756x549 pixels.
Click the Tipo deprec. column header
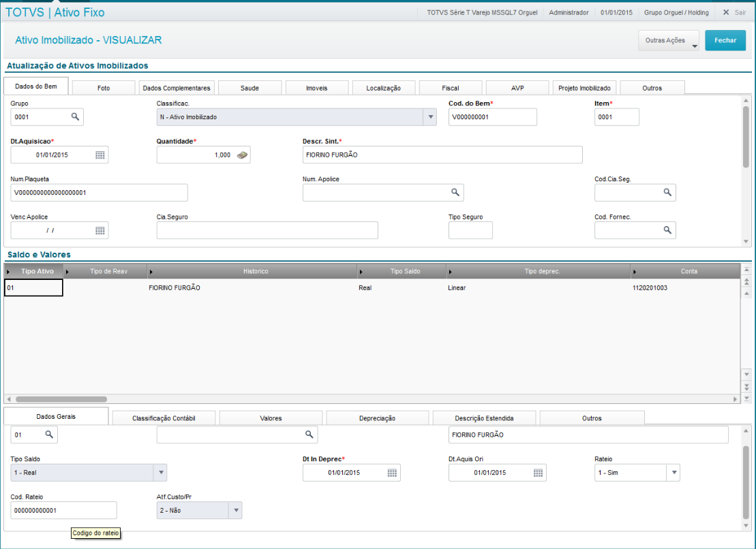[538, 271]
